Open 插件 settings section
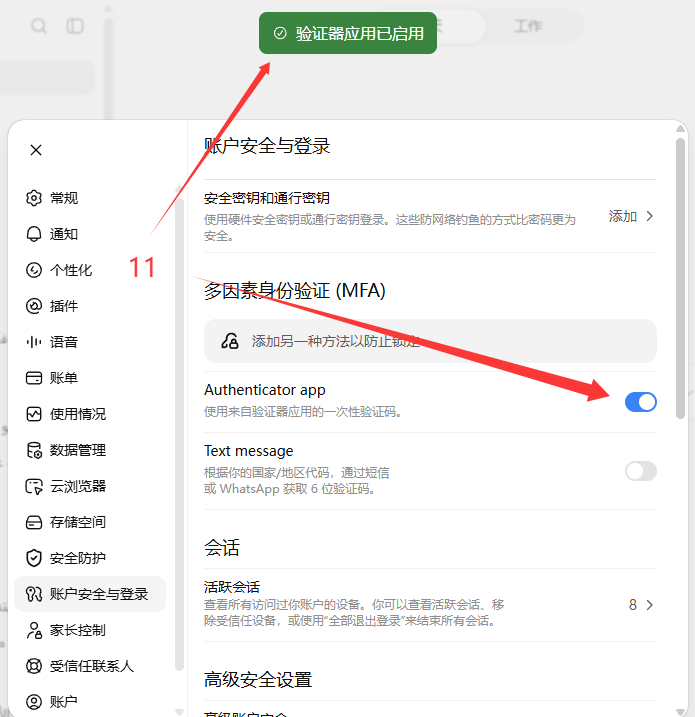Screen dimensions: 695x717 (x=90, y=306)
